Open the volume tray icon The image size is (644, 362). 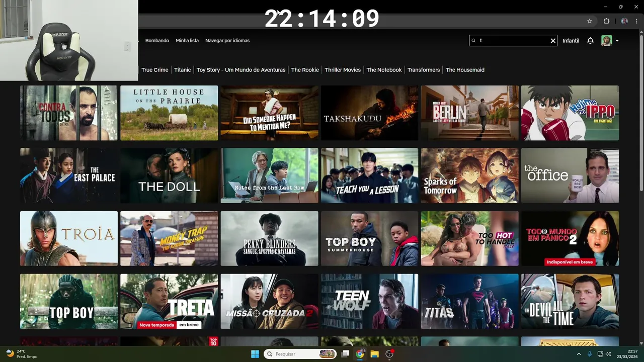[609, 354]
